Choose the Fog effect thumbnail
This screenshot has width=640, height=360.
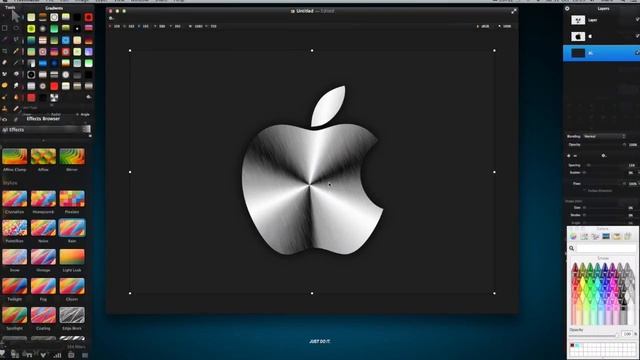(x=43, y=286)
